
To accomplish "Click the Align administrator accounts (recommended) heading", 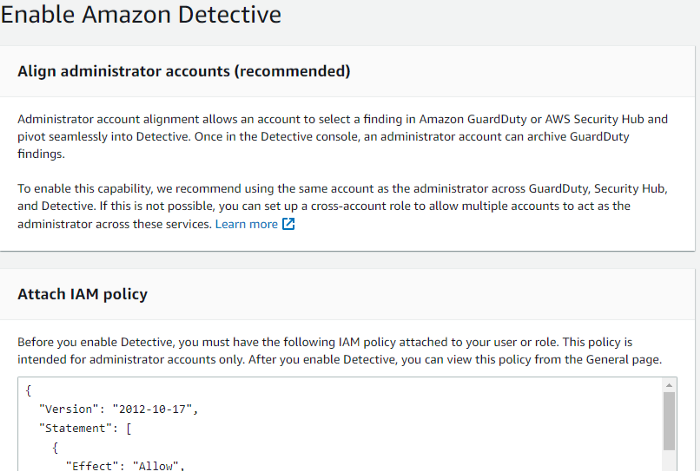I will [x=184, y=71].
